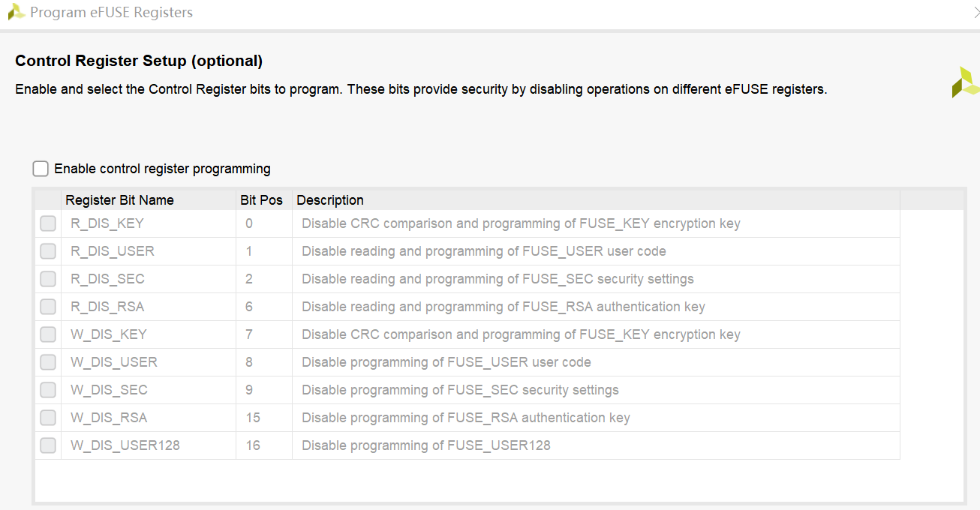Tick the W_DIS_USER128 checkbox
The image size is (980, 510).
pos(48,445)
